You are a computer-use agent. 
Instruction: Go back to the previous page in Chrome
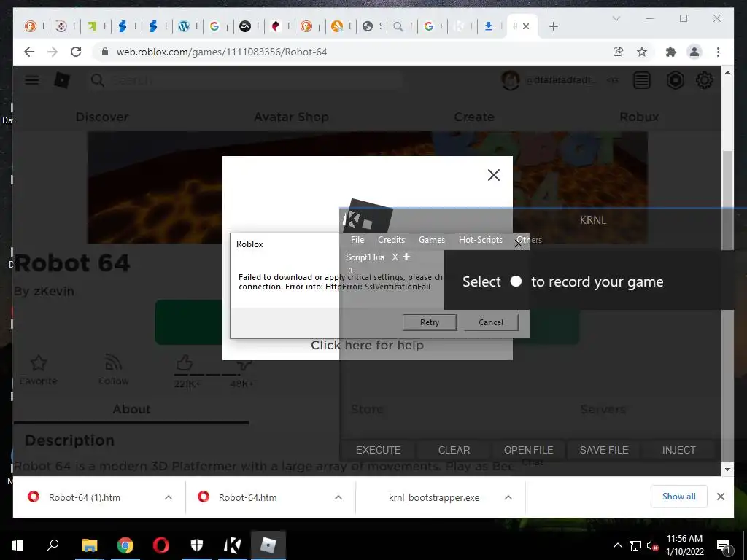29,52
